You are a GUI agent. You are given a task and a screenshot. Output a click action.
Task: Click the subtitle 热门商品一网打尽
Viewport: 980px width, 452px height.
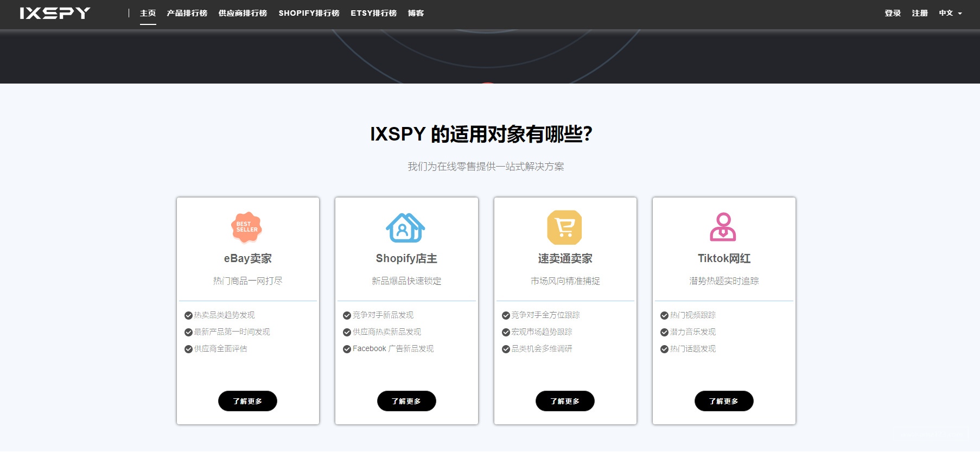pyautogui.click(x=248, y=281)
